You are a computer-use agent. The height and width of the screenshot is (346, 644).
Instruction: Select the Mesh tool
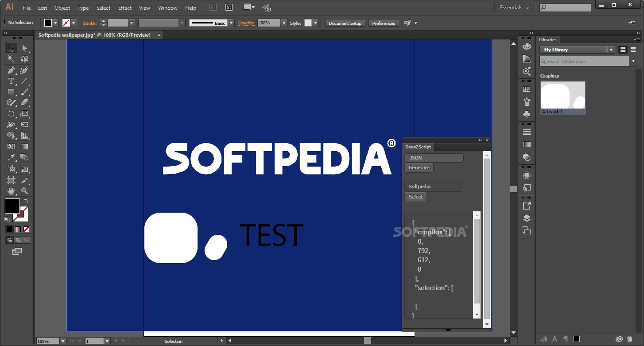pyautogui.click(x=11, y=147)
